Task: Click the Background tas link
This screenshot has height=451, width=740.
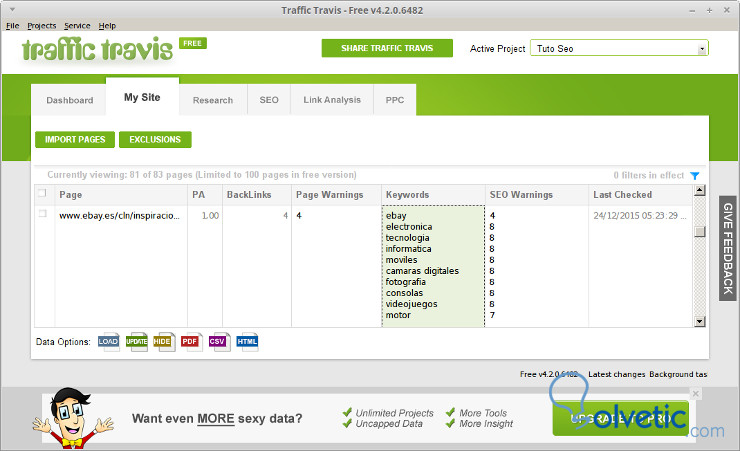Action: [678, 374]
